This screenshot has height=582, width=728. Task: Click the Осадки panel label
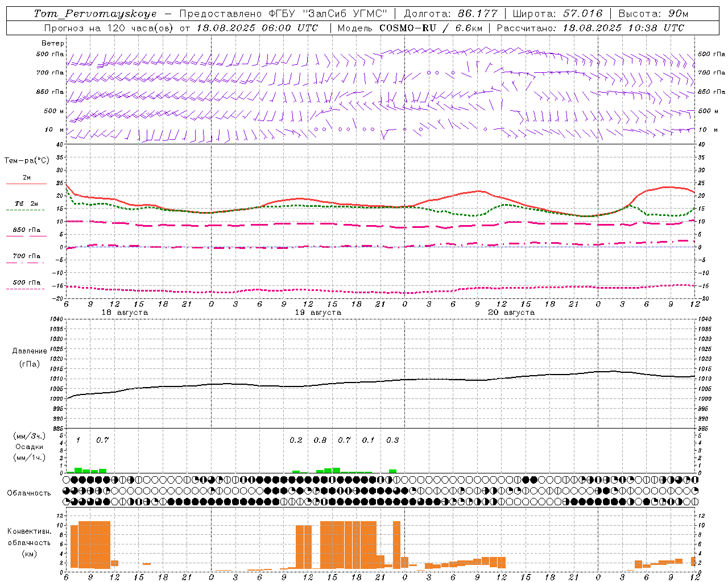pyautogui.click(x=30, y=447)
